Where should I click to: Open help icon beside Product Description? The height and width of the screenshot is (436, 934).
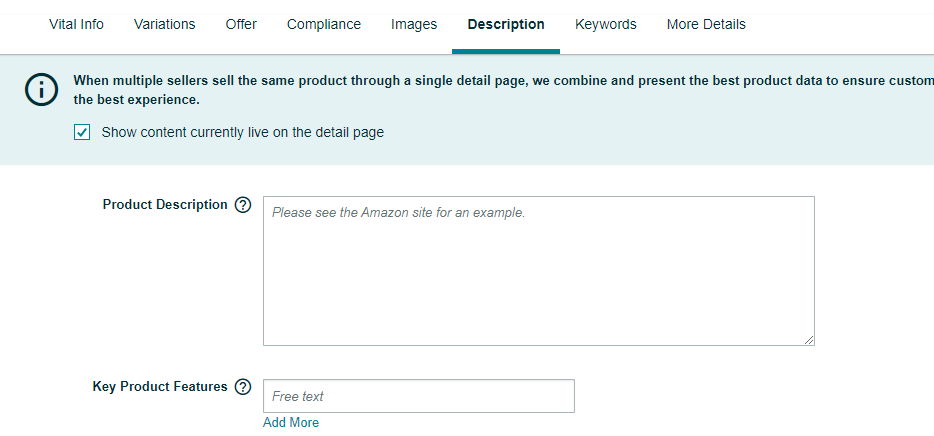(x=243, y=205)
